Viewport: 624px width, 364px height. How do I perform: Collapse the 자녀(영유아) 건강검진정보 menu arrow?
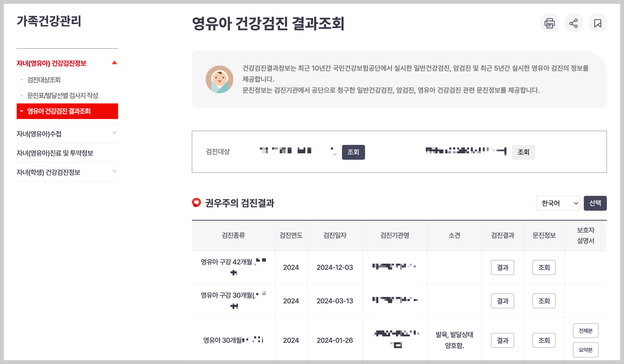click(x=115, y=63)
